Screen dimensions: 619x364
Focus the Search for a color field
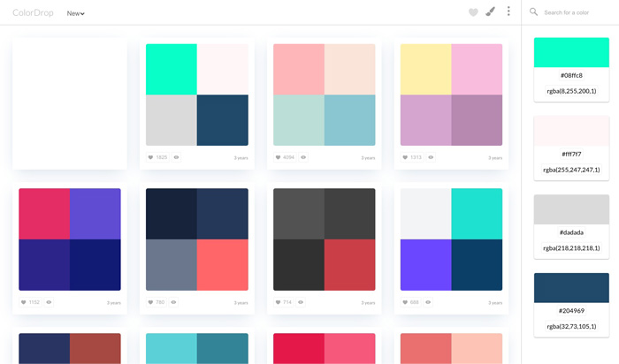(567, 12)
